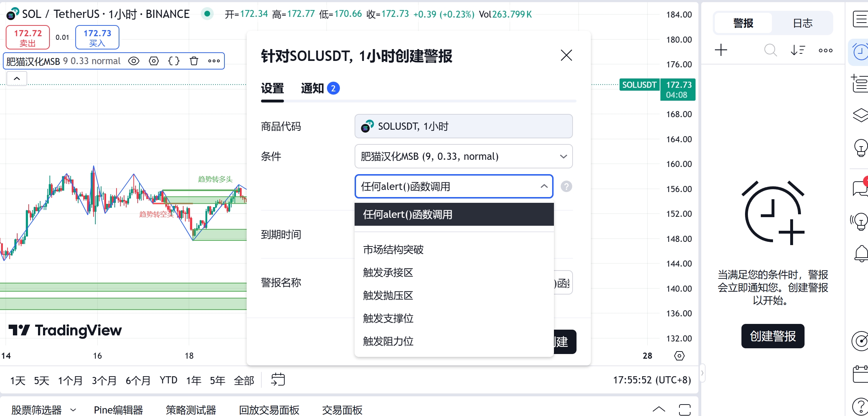Image resolution: width=868 pixels, height=416 pixels.
Task: Open watchlist icon in right sidebar
Action: (860, 19)
